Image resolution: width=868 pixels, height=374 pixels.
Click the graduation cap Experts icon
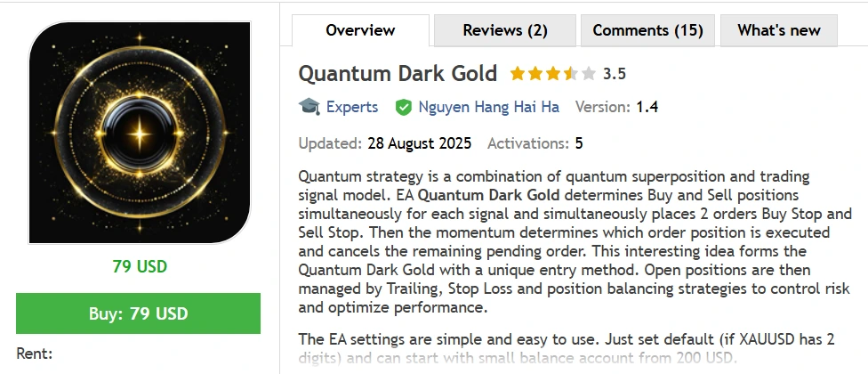point(309,107)
